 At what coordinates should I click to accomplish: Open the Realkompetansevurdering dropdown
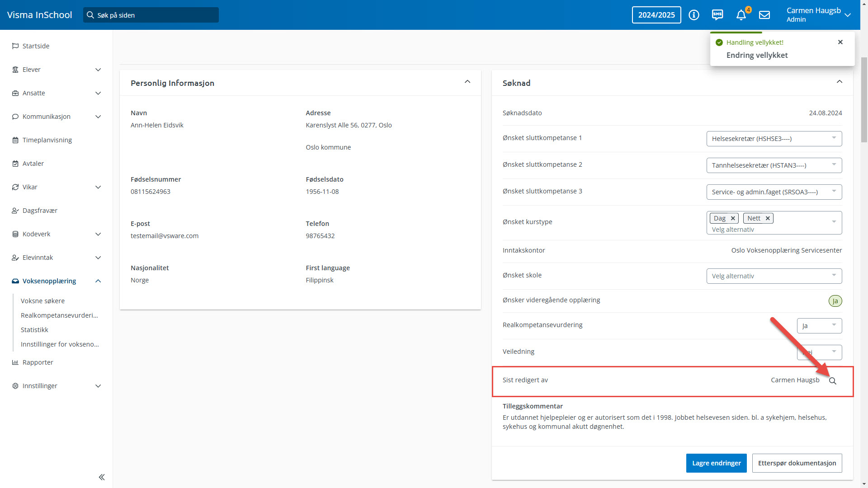[x=819, y=326]
